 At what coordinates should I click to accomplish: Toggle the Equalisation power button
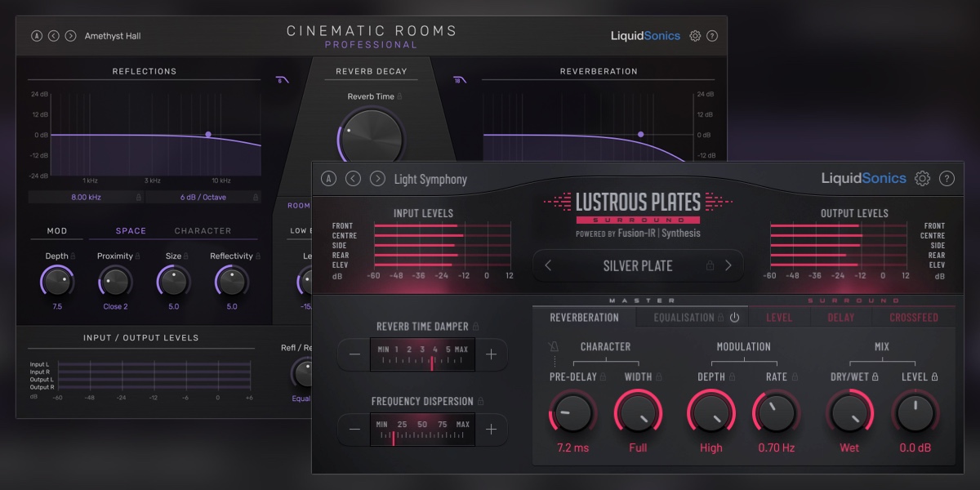[736, 318]
